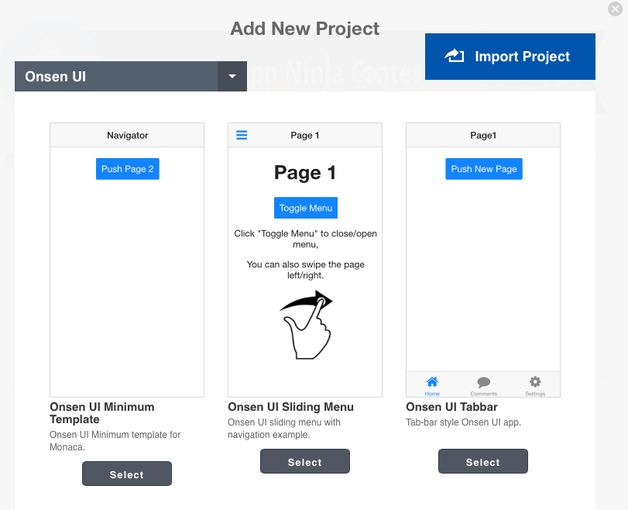Close the Add New Project dialog
The height and width of the screenshot is (510, 628).
point(615,9)
